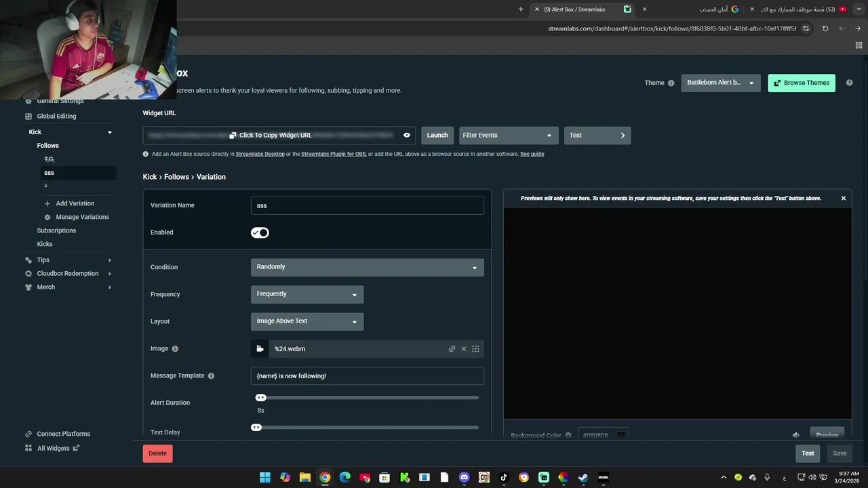
Task: Click the Alert Duration slider handle
Action: 260,398
